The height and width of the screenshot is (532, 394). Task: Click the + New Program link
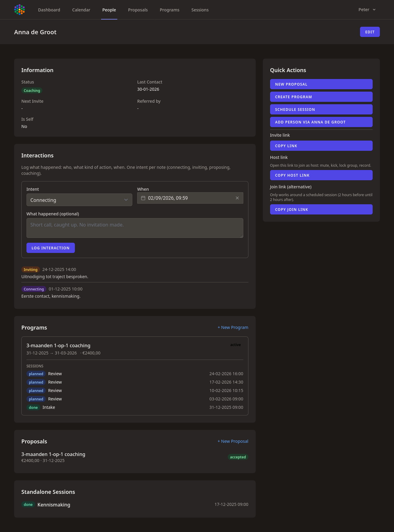(x=233, y=327)
